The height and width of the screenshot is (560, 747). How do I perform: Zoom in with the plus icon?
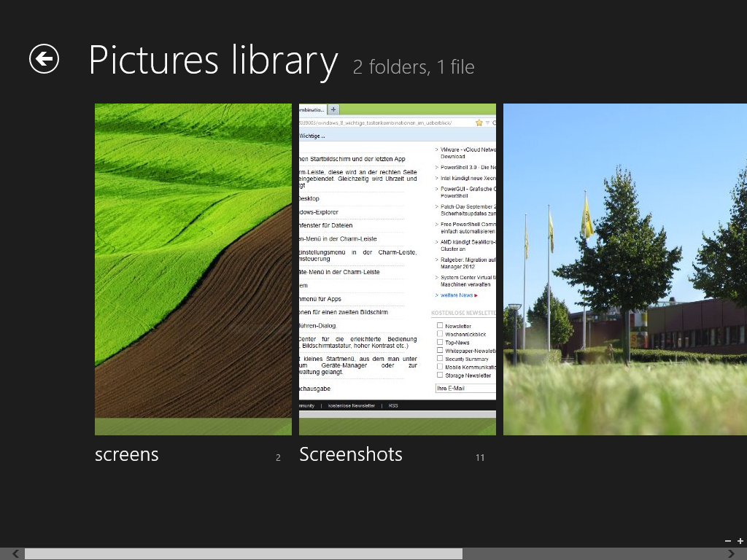(x=740, y=541)
